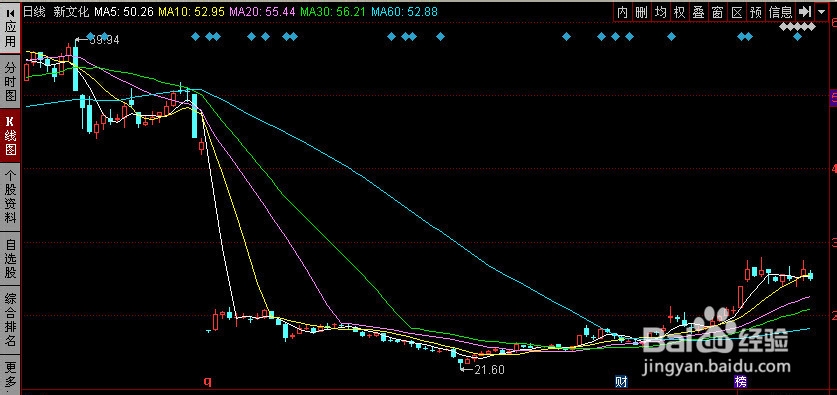Click the MA10: 52.95 indicator label

pos(193,11)
